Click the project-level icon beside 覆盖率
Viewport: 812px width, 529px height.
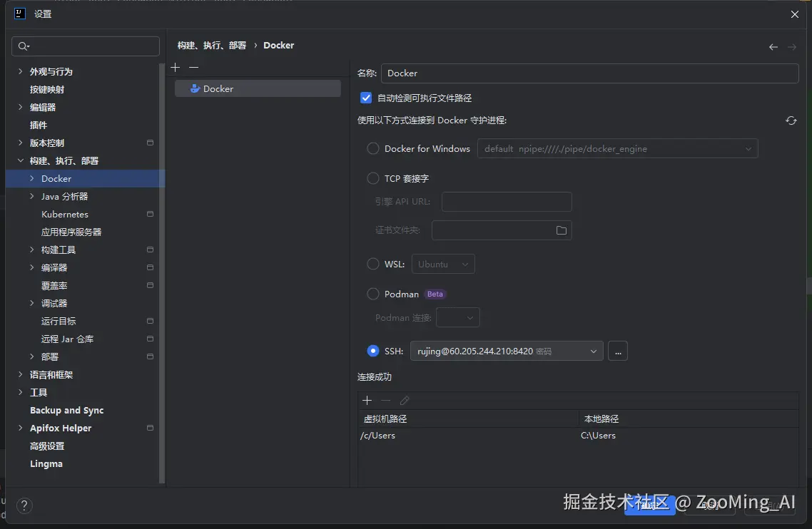point(150,286)
